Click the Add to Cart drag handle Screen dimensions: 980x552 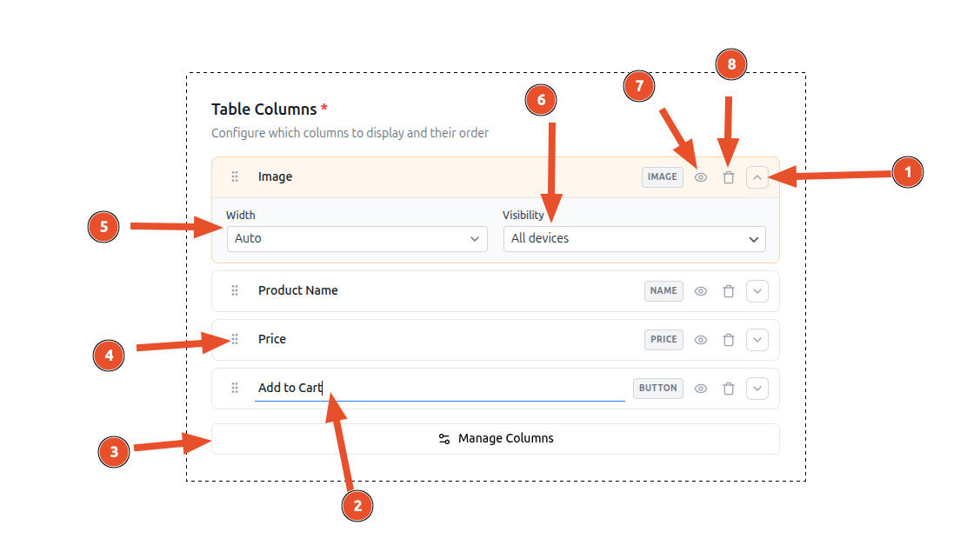(234, 388)
